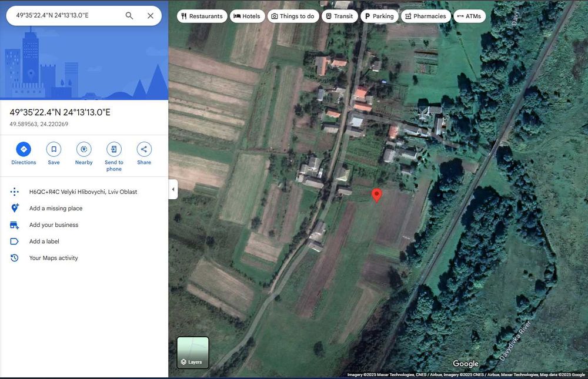This screenshot has height=379, width=588.
Task: Click the red dropped pin marker
Action: (x=376, y=195)
